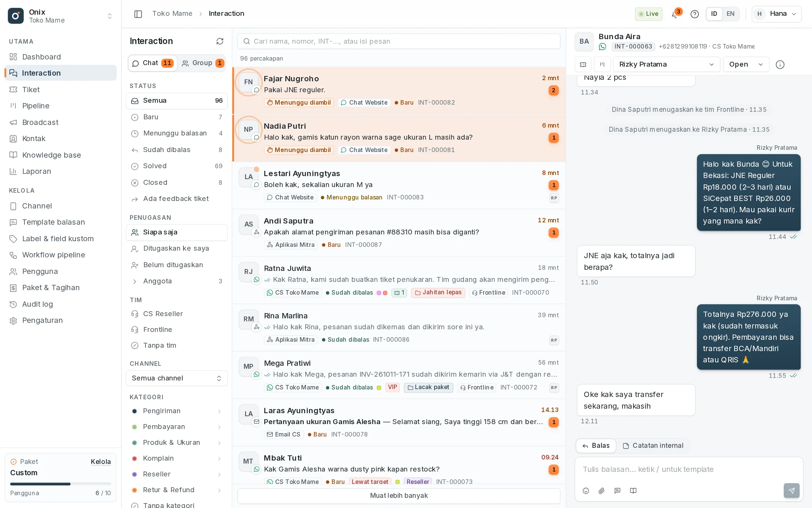The image size is (812, 508).
Task: Filter status by Menunggu balasan
Action: point(177,133)
